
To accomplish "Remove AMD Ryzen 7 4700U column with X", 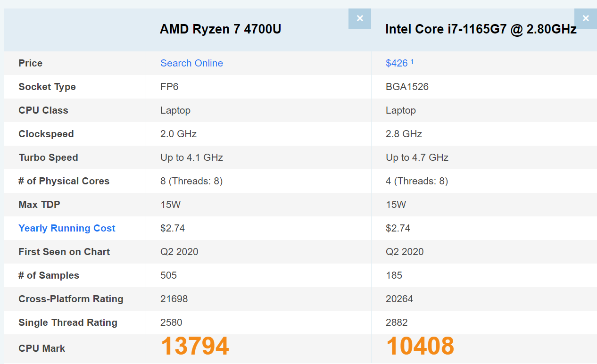I will tap(360, 18).
